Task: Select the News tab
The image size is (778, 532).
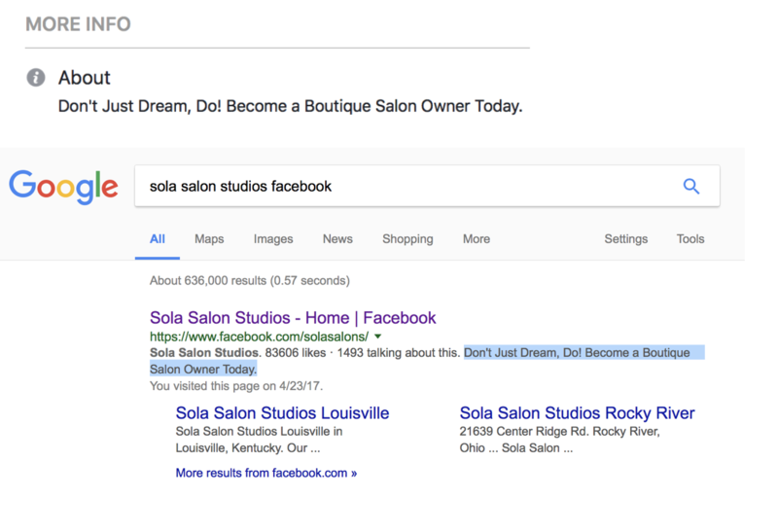Action: (x=337, y=239)
